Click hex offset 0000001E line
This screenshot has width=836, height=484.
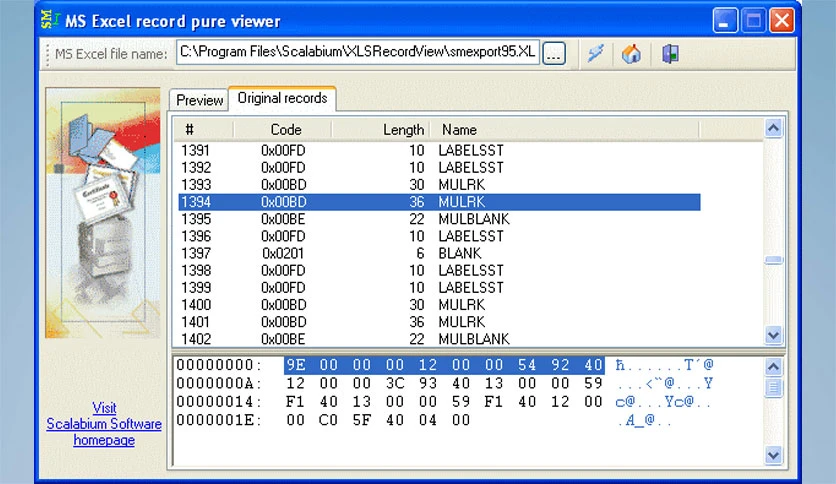coord(423,420)
